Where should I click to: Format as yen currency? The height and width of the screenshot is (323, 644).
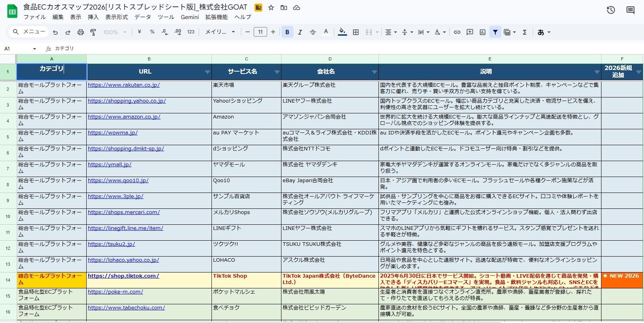[140, 32]
